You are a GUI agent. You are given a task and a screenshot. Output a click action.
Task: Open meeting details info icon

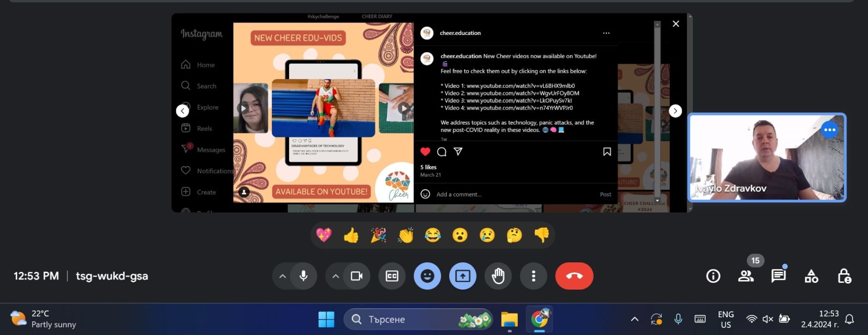(713, 276)
